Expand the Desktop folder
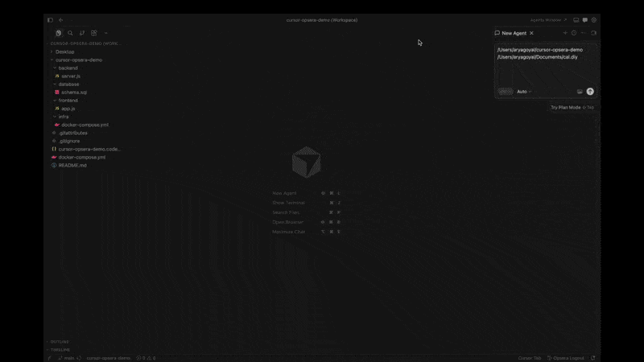The image size is (644, 362). 65,51
